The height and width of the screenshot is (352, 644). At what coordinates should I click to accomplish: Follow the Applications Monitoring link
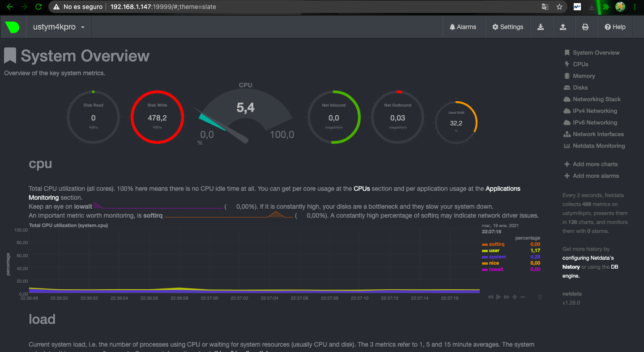tap(503, 189)
